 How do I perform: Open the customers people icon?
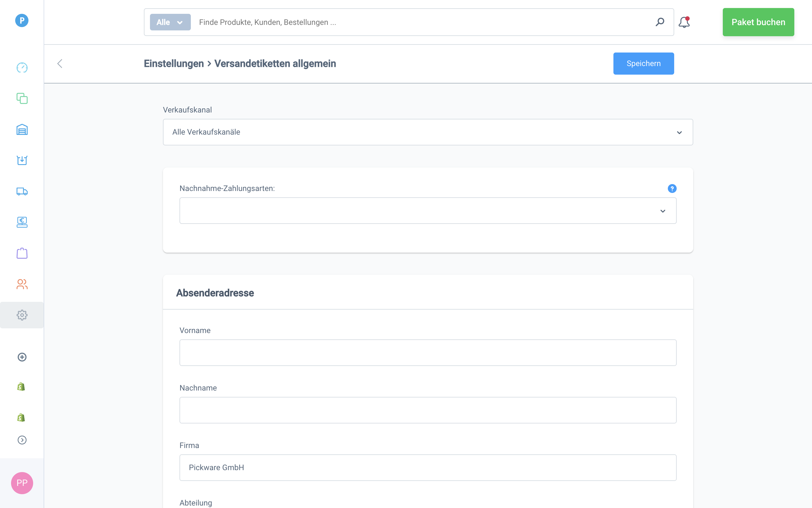pos(22,284)
